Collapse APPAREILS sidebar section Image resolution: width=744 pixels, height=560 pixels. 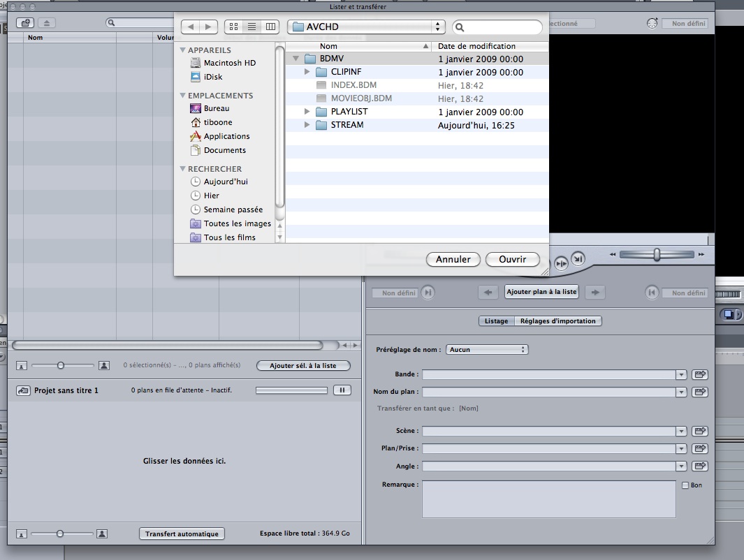tap(182, 50)
